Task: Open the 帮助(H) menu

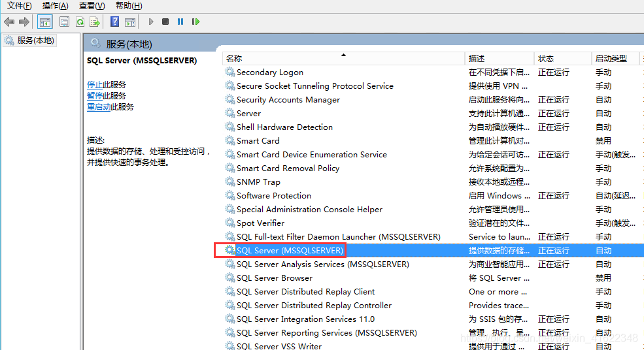Action: (x=129, y=6)
